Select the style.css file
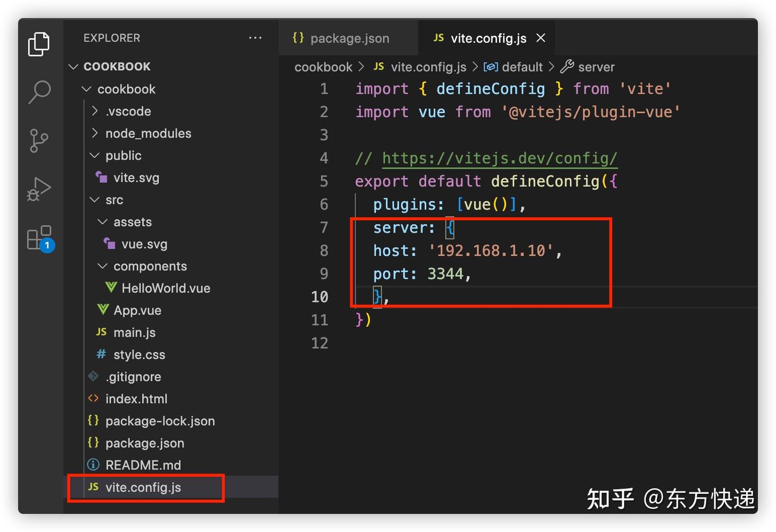This screenshot has height=532, width=776. point(139,354)
